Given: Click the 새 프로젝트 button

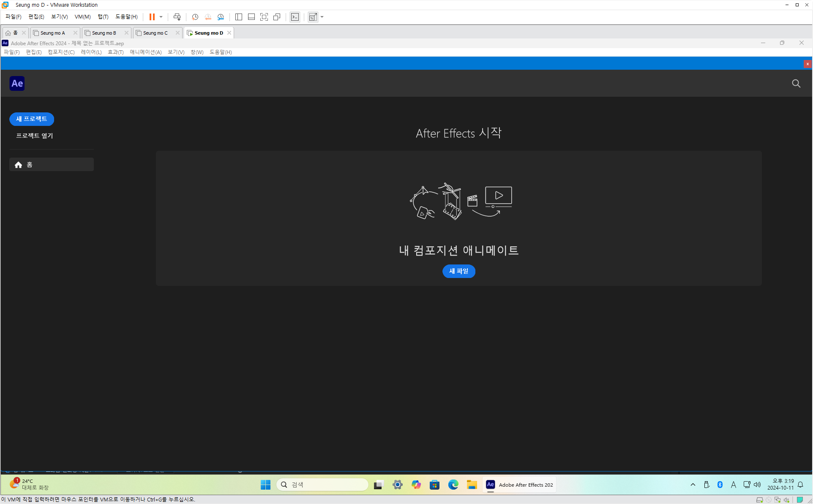Looking at the screenshot, I should coord(32,119).
